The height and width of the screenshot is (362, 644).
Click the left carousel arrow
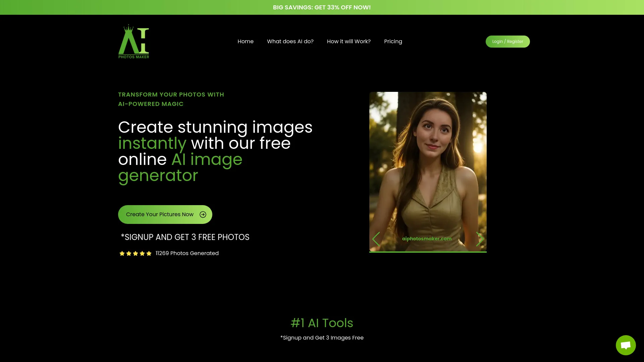pos(376,239)
